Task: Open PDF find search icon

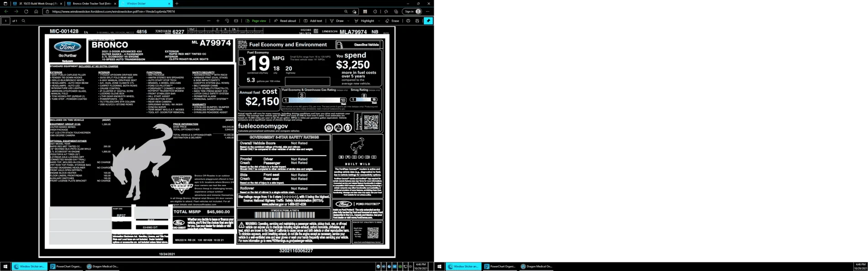Action: click(x=23, y=21)
